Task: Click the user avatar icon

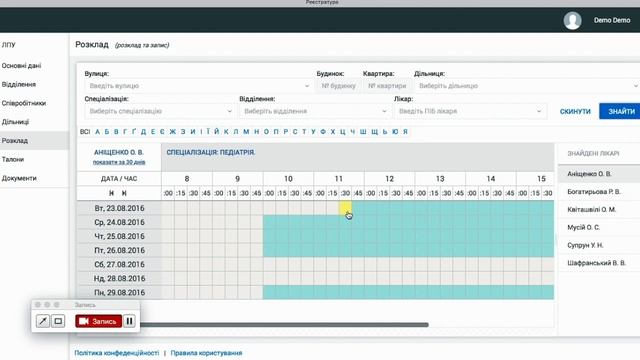Action: (572, 20)
